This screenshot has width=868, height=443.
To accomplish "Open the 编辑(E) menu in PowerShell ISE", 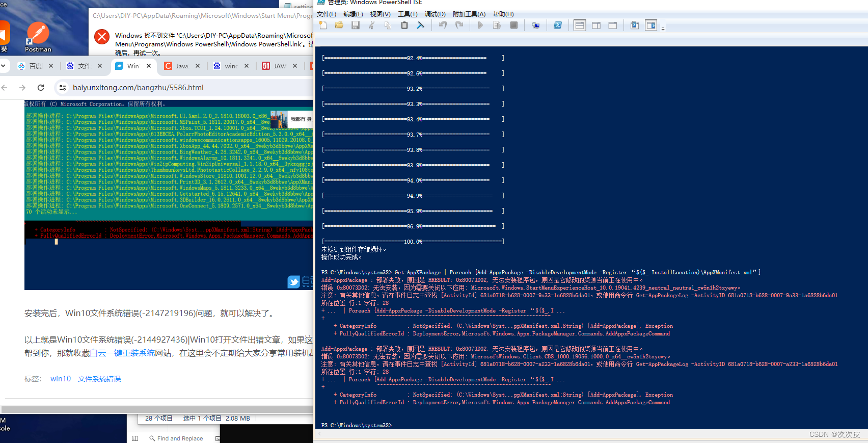I will (x=353, y=14).
